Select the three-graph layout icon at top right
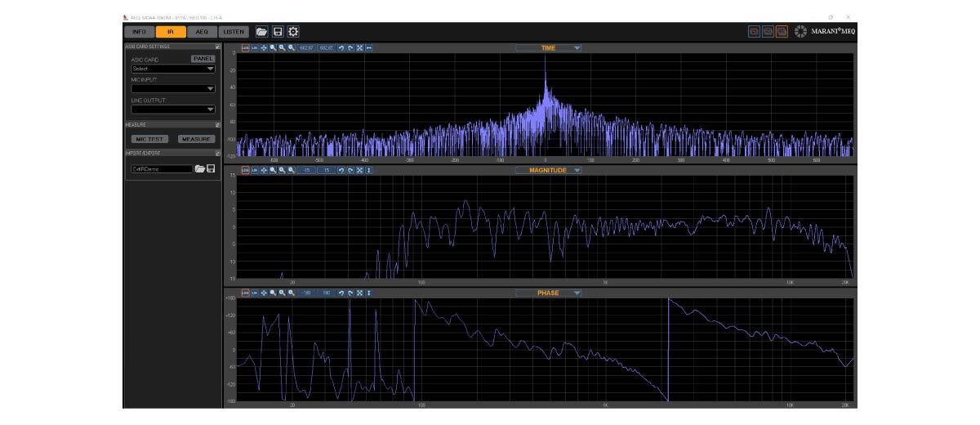 point(782,32)
